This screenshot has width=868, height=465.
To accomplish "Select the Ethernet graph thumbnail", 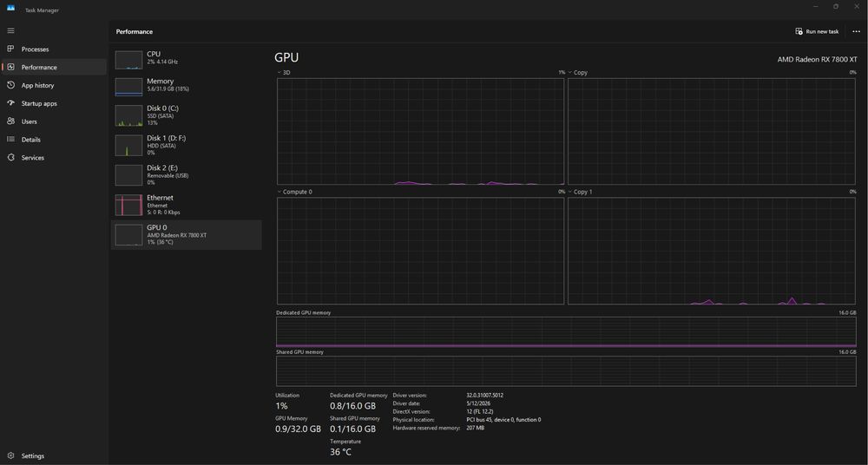I will click(x=128, y=206).
